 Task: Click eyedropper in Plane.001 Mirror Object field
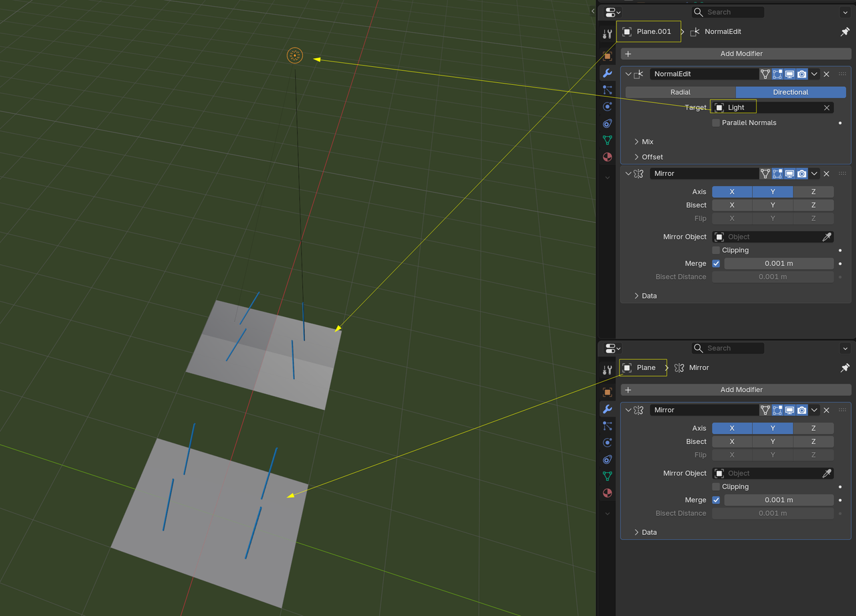pyautogui.click(x=827, y=237)
